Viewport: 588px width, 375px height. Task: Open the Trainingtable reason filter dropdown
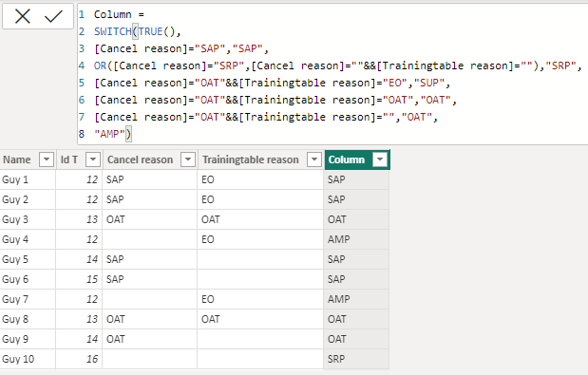pyautogui.click(x=314, y=159)
